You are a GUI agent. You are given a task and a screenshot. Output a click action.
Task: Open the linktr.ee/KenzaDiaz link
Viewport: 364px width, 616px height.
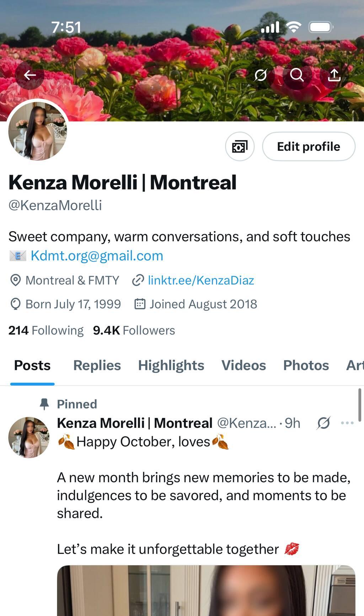coord(201,280)
